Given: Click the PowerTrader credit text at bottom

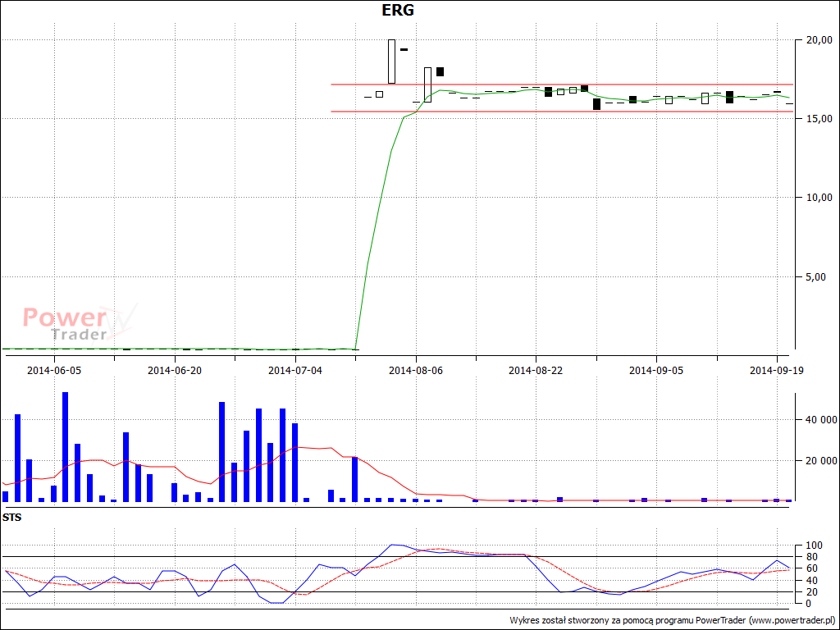Looking at the screenshot, I should 673,620.
